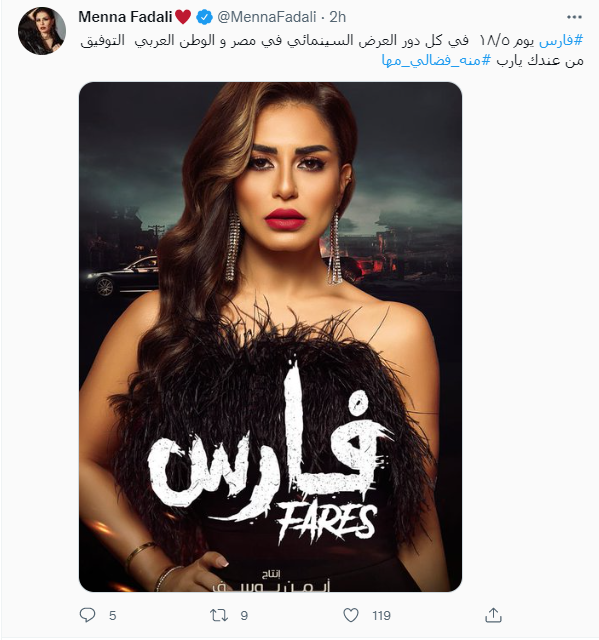Open Menna Fadali's profile avatar
This screenshot has width=599, height=640.
(42, 31)
